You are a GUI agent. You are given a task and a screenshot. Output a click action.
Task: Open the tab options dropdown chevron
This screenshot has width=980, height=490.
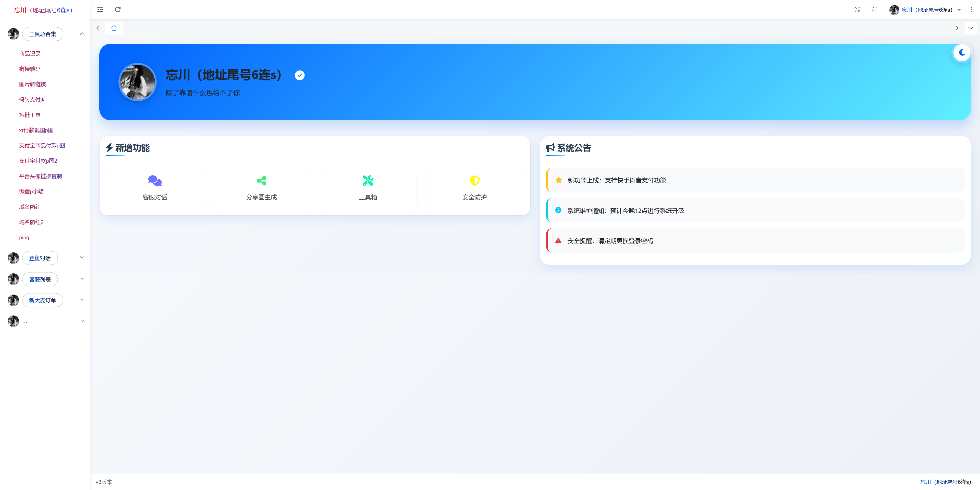tap(971, 28)
